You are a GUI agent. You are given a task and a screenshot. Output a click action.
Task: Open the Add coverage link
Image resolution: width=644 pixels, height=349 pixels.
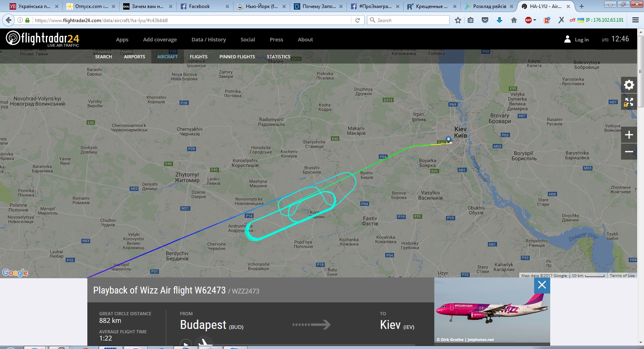(x=160, y=39)
